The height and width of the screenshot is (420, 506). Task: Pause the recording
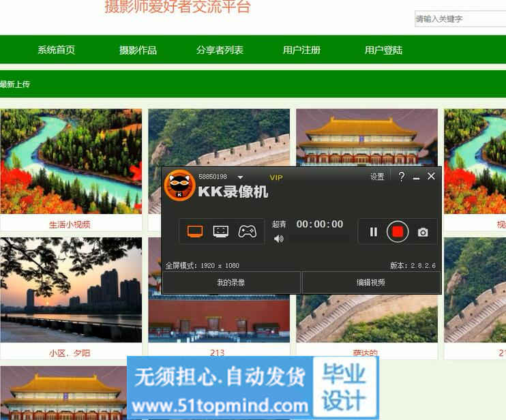point(374,232)
